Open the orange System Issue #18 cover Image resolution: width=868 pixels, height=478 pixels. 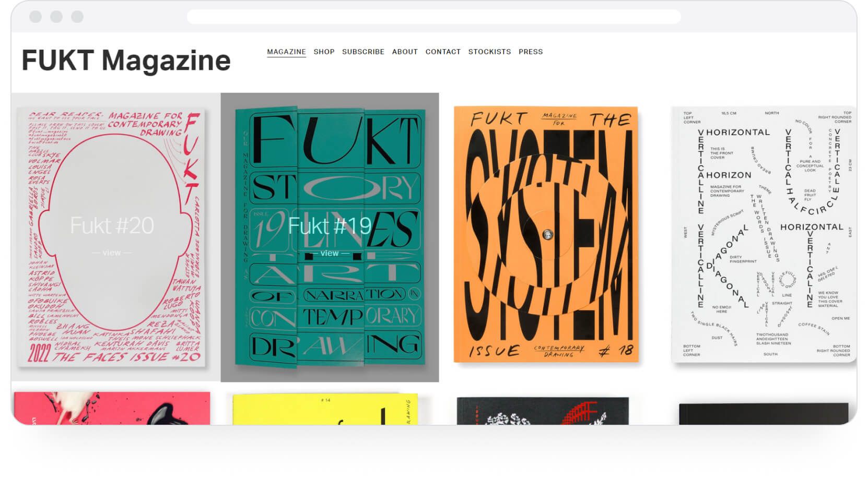(546, 234)
